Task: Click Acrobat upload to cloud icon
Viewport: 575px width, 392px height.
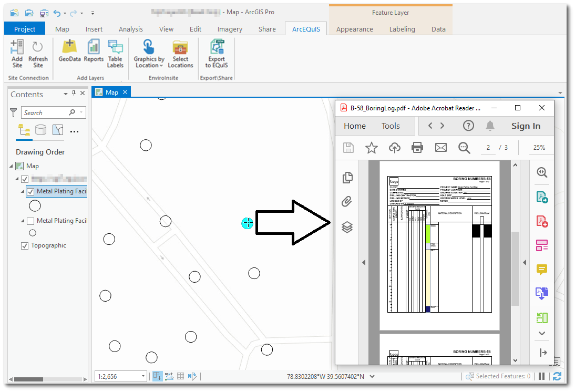Action: click(x=394, y=148)
